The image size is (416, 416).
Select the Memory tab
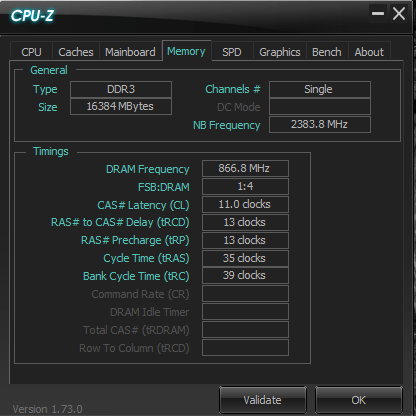[186, 51]
